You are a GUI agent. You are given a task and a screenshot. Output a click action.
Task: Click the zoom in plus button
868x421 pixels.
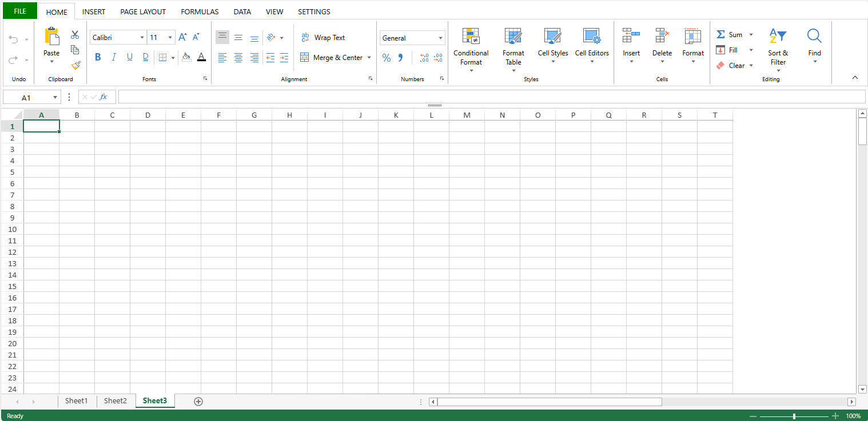click(835, 416)
